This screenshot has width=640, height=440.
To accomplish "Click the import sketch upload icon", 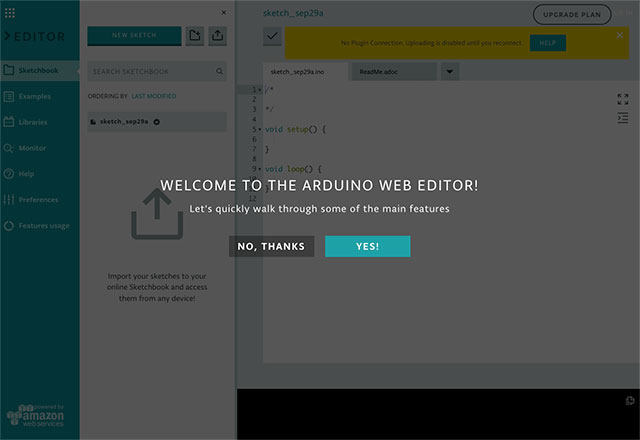I will (x=218, y=35).
